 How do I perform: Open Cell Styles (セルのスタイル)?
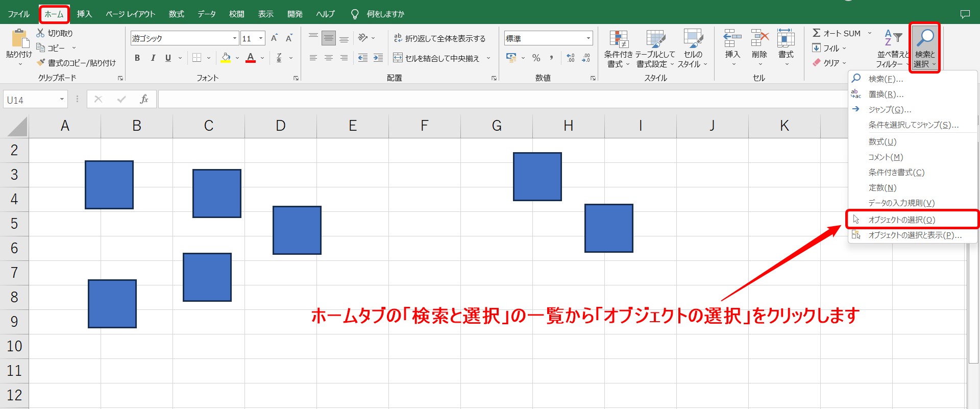[693, 49]
